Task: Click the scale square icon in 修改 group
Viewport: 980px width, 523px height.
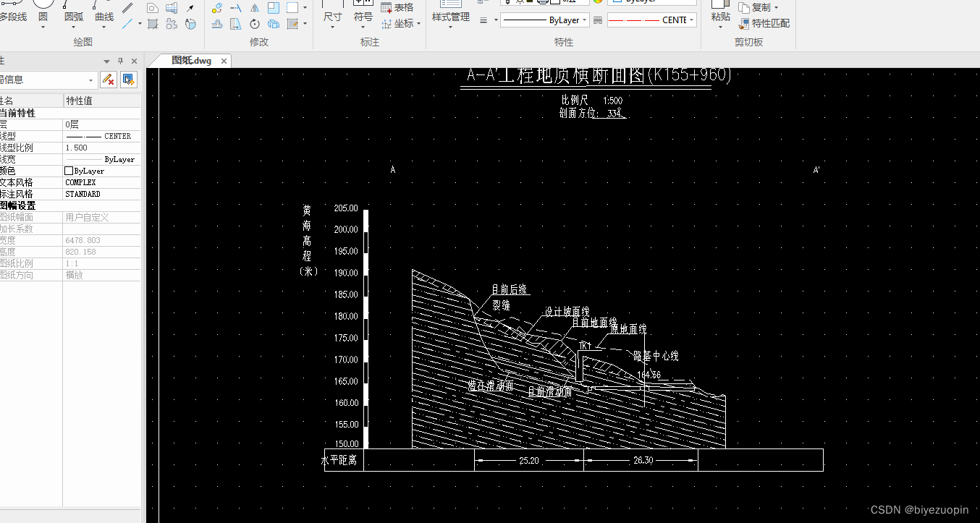Action: (274, 8)
